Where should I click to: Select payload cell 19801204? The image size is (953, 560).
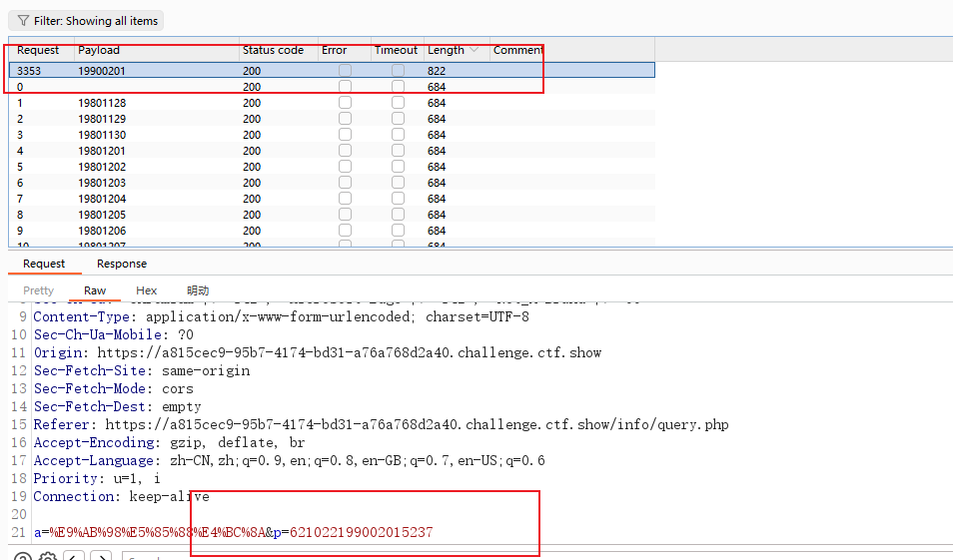pyautogui.click(x=102, y=199)
